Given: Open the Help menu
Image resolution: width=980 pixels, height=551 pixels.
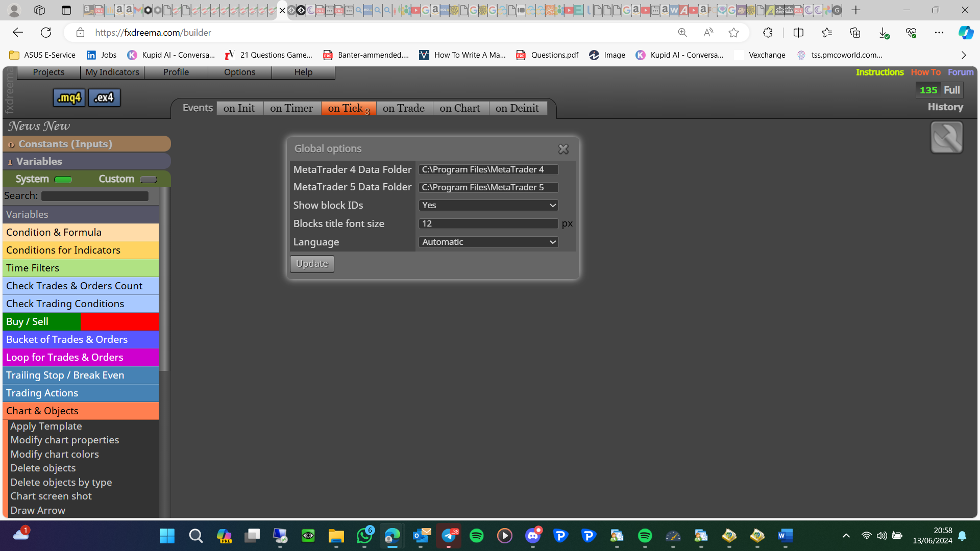Looking at the screenshot, I should pyautogui.click(x=303, y=72).
